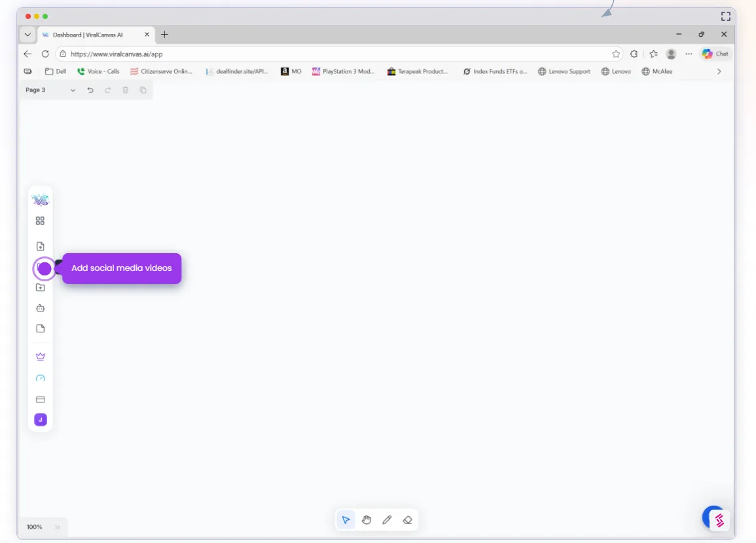
Task: Open the browser tab list dropdown
Action: pos(27,34)
